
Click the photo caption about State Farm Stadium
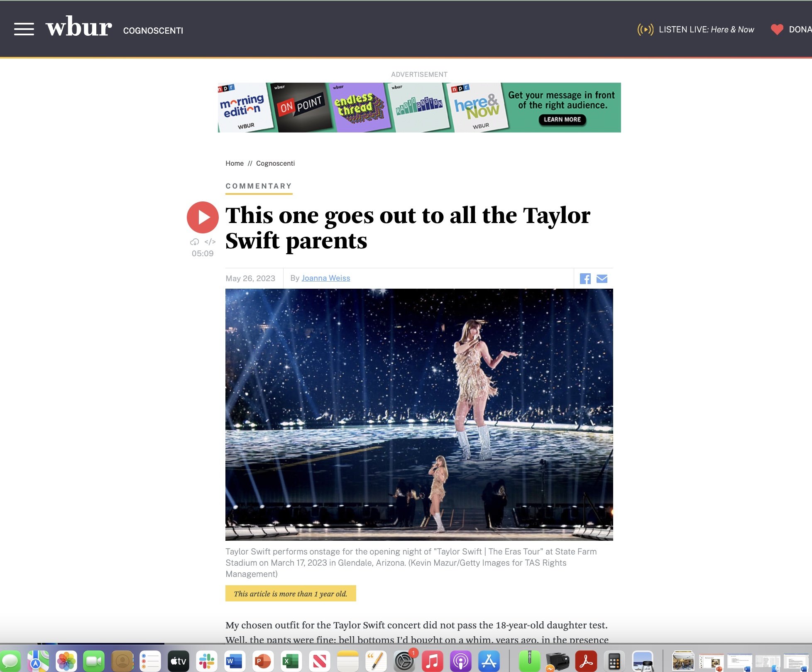tap(411, 563)
